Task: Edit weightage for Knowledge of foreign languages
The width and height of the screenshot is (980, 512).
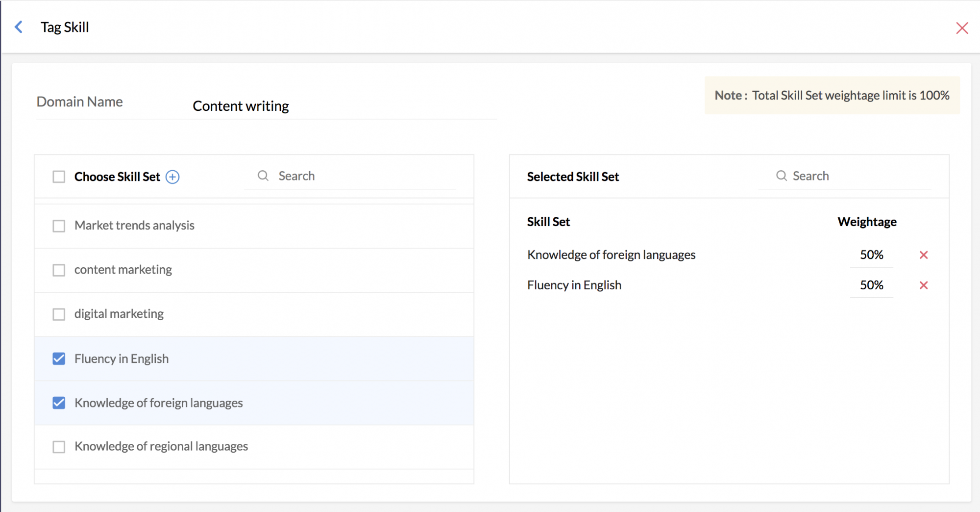Action: click(x=871, y=255)
